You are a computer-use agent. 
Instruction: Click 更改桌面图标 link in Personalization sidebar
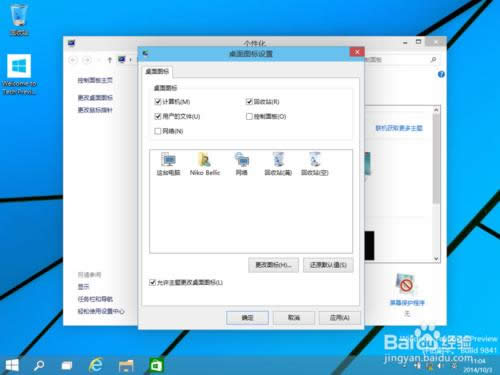pyautogui.click(x=95, y=98)
